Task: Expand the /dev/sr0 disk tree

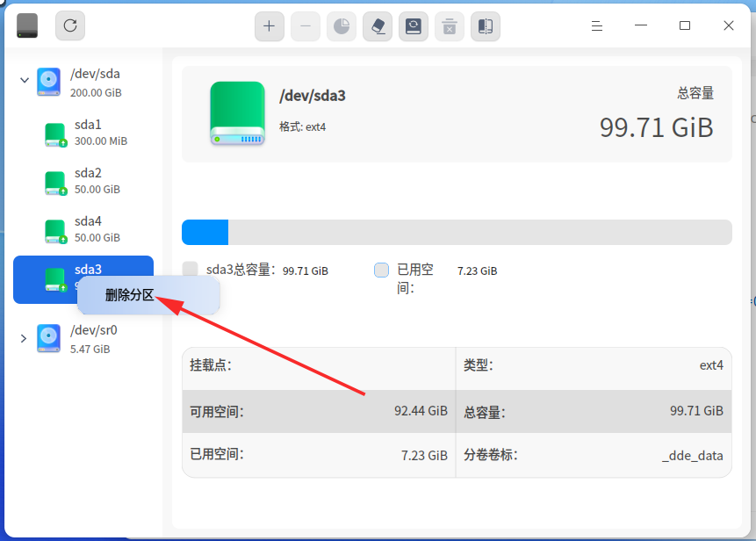Action: (23, 338)
